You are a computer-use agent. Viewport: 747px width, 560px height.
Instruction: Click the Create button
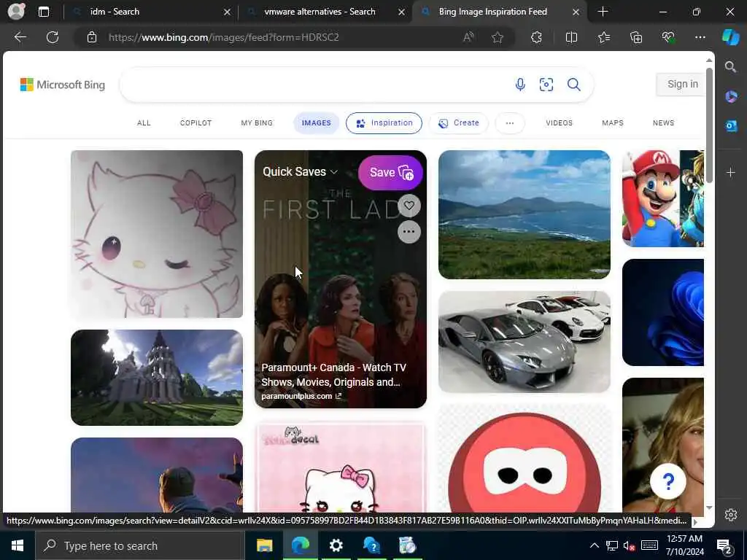pyautogui.click(x=458, y=122)
